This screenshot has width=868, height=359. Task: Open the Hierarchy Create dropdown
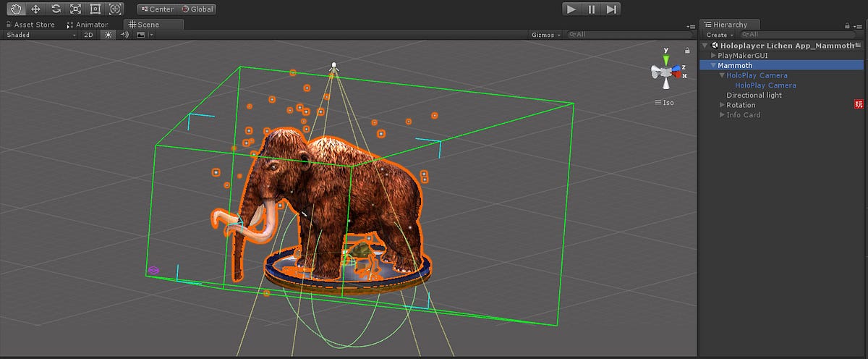(x=719, y=35)
